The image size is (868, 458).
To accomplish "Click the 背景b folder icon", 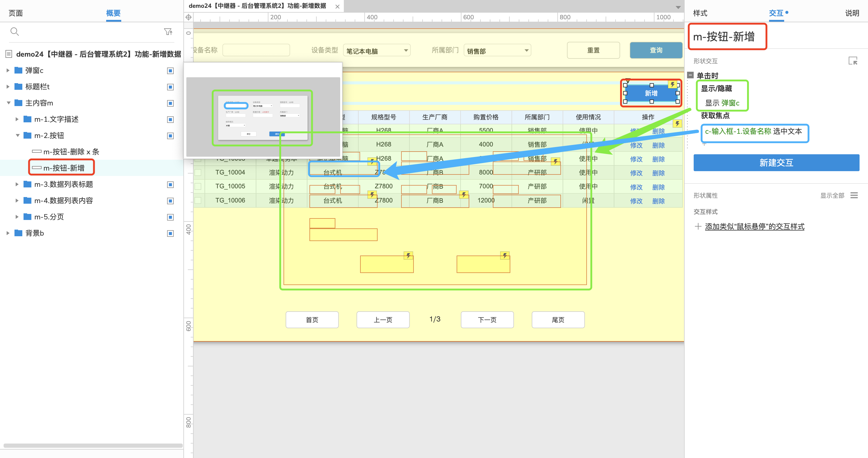I will tap(18, 233).
